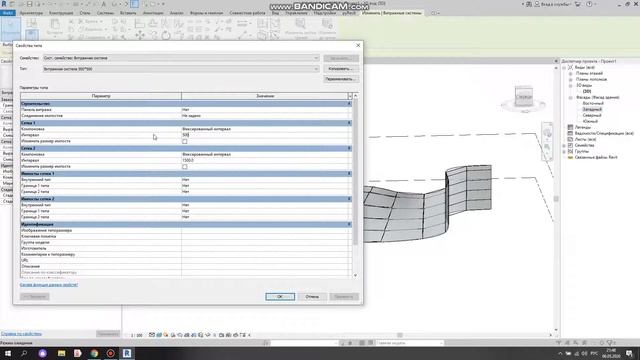The width and height of the screenshot is (640, 360).
Task: Switch to pyRevit ribbon tab
Action: pyautogui.click(x=349, y=13)
